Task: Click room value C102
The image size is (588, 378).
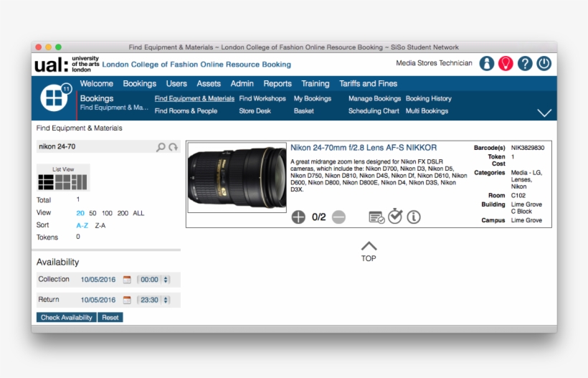Action: (518, 195)
